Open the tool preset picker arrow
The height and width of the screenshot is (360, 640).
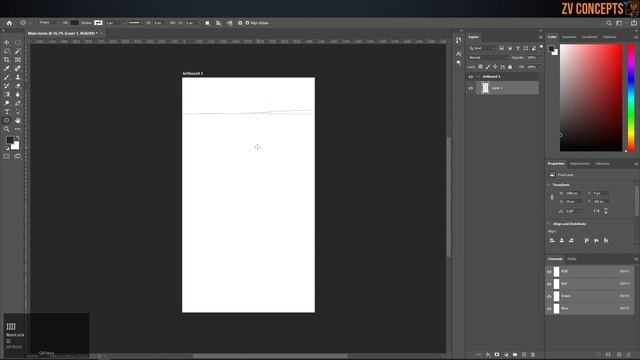[30, 23]
